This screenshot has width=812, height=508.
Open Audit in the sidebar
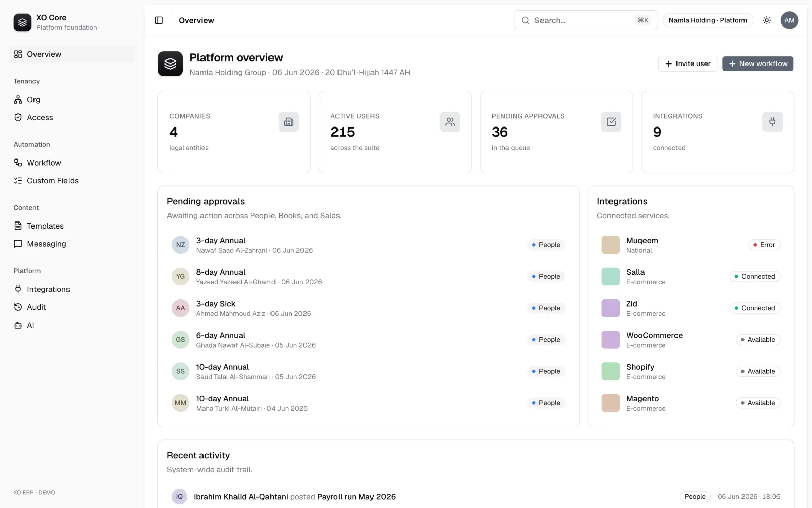(x=72, y=307)
